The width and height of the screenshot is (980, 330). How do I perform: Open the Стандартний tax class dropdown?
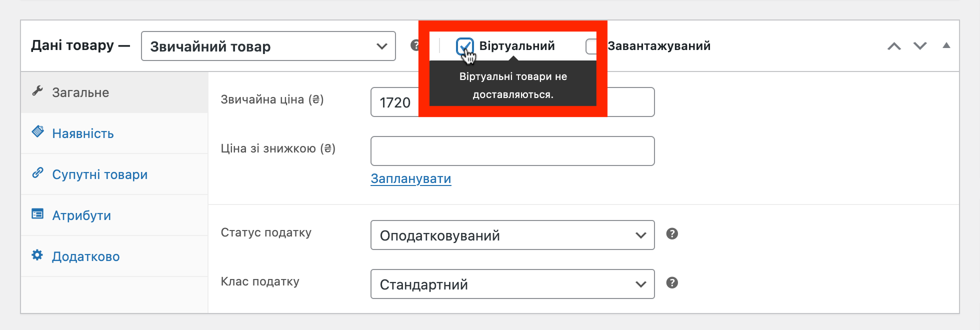[x=512, y=284]
